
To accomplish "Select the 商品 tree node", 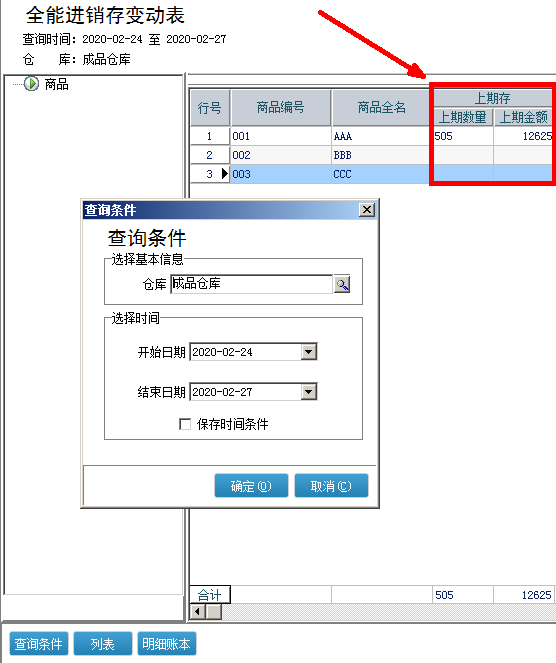I will coord(56,84).
